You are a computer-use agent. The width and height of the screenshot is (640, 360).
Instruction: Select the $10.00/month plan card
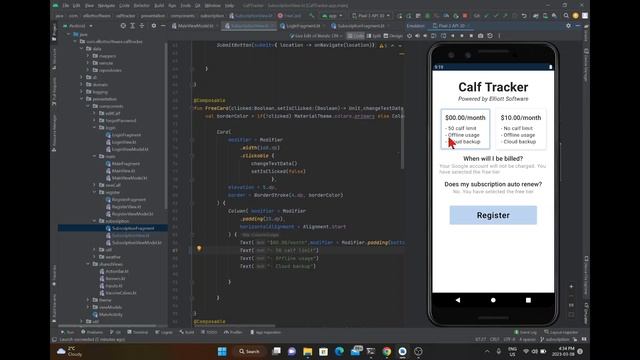[x=521, y=129]
